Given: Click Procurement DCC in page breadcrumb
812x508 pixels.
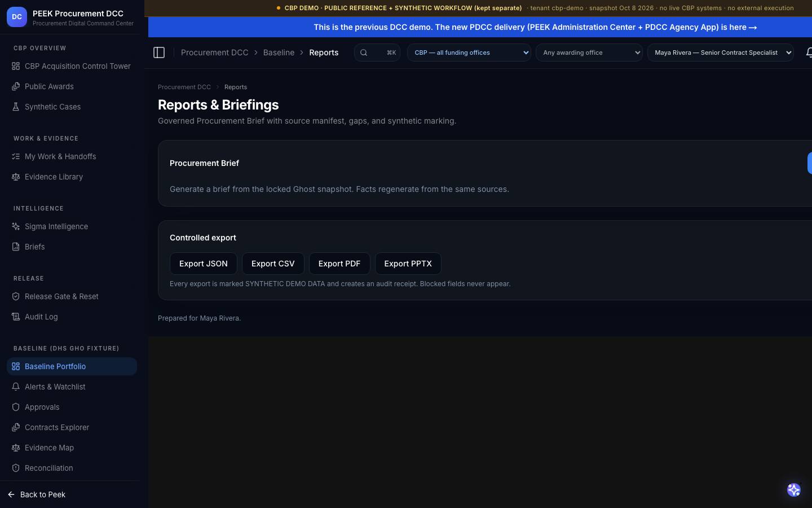Looking at the screenshot, I should coord(184,87).
